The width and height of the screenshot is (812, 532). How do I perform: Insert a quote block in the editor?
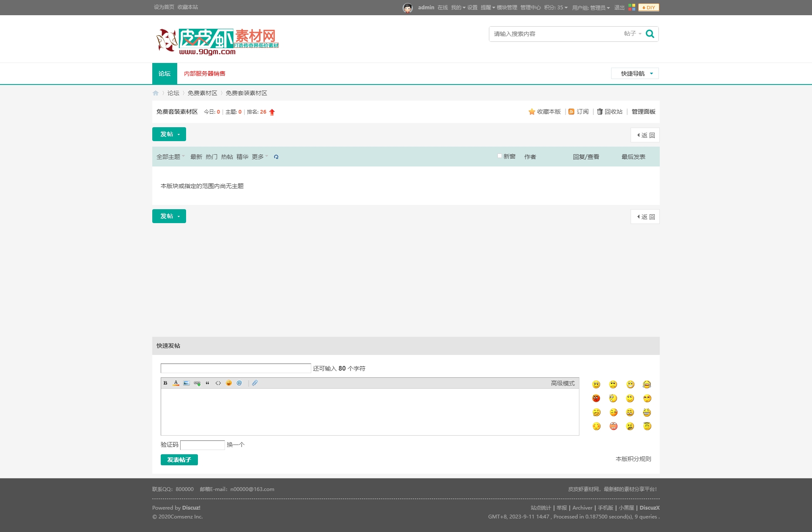coord(208,383)
